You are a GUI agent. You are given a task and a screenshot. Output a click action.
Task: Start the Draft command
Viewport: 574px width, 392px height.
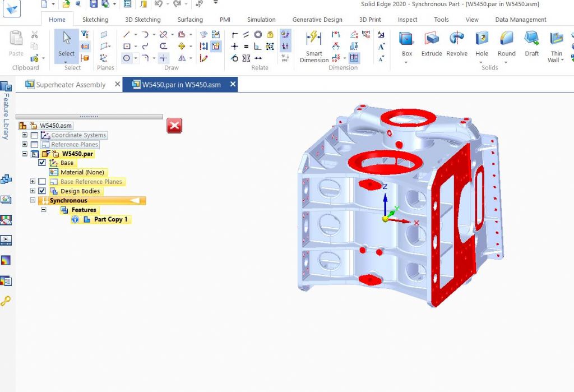point(531,44)
